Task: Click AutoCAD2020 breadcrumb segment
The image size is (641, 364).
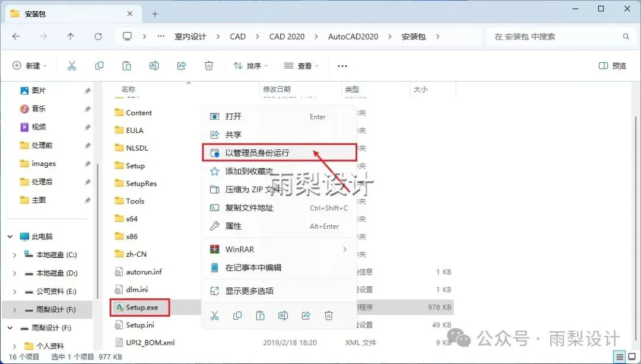Action: coord(353,36)
